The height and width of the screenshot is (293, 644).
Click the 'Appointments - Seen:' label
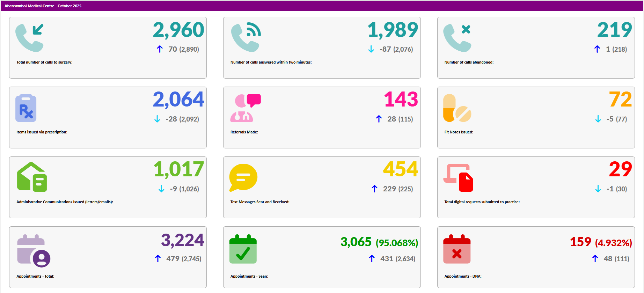(x=249, y=276)
